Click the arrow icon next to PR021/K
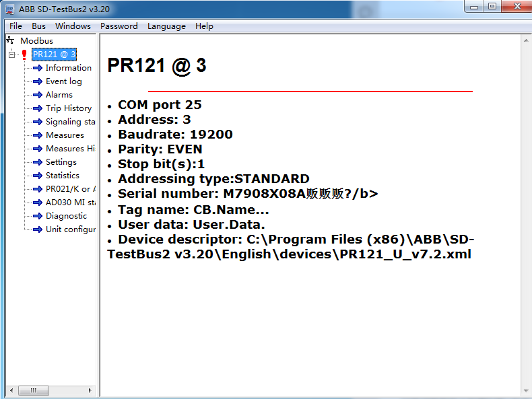This screenshot has width=532, height=399. point(38,189)
